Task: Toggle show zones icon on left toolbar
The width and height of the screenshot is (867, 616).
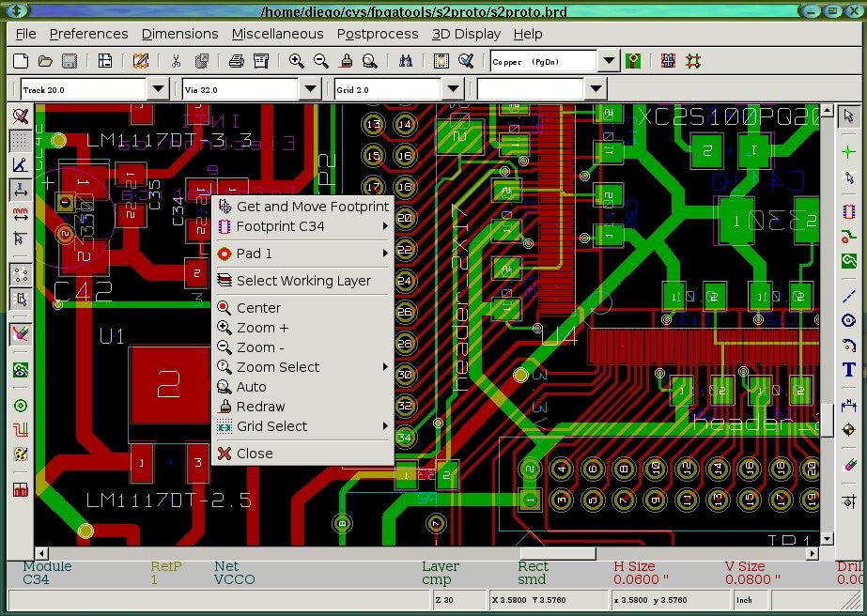Action: (21, 369)
